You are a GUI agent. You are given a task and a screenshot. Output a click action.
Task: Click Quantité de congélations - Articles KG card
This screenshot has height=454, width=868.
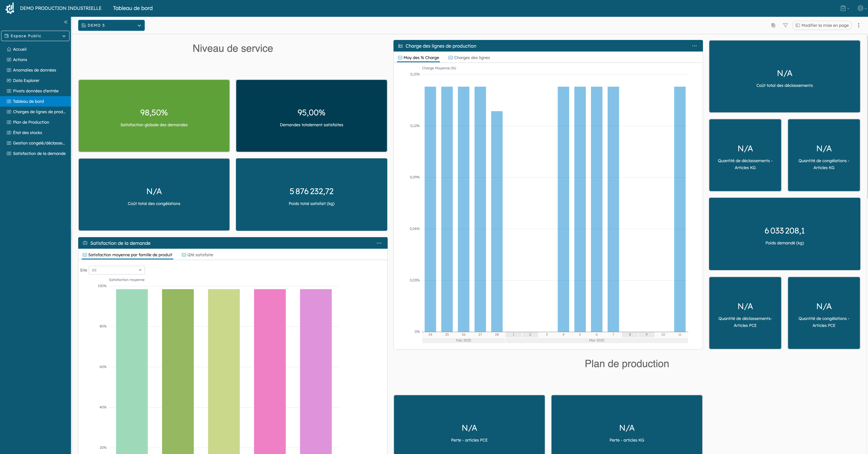click(x=824, y=155)
